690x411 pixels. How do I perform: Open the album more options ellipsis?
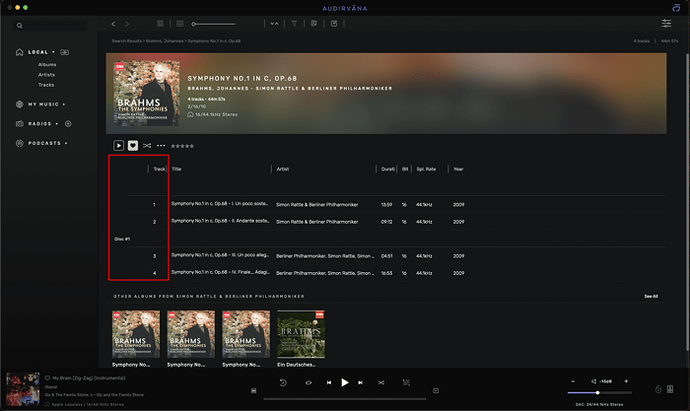tap(161, 146)
